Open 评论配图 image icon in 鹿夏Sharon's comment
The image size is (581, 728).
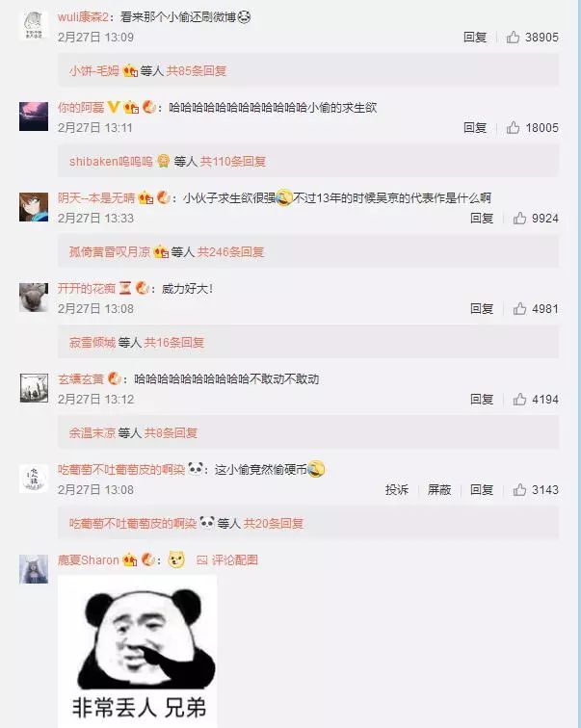pyautogui.click(x=201, y=560)
